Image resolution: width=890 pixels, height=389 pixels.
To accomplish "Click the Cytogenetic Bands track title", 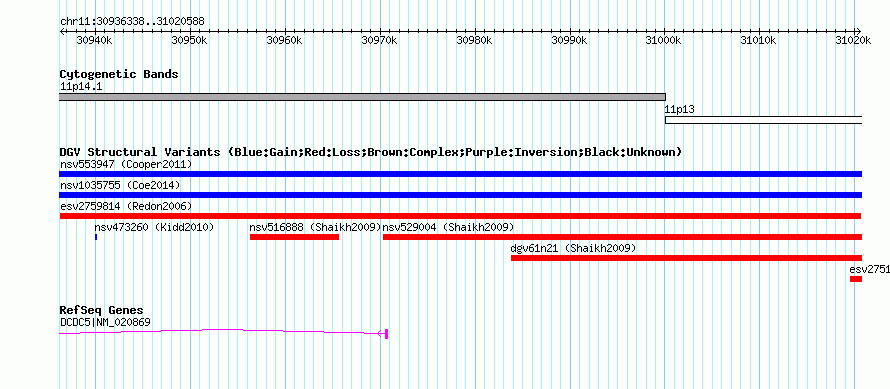I will [119, 74].
